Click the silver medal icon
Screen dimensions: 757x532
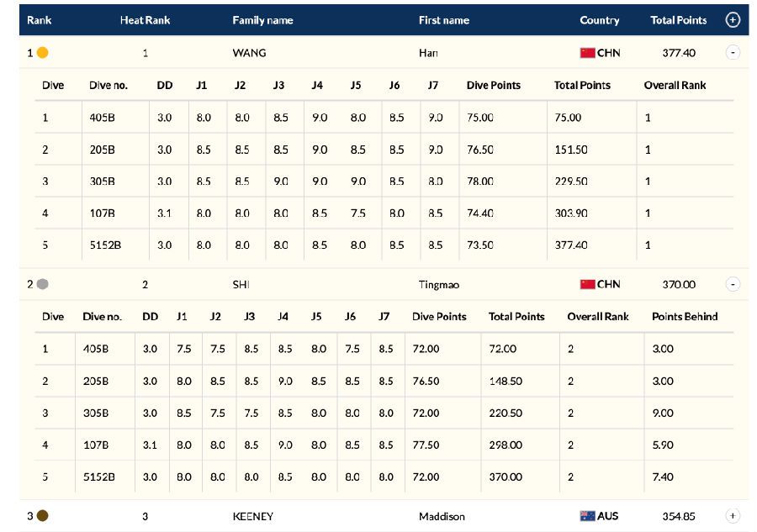[43, 284]
